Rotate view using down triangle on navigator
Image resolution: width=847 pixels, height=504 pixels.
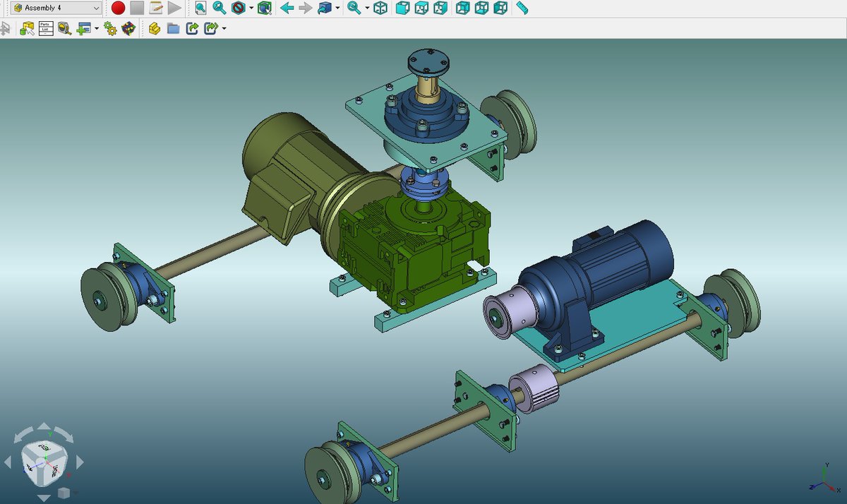click(44, 498)
